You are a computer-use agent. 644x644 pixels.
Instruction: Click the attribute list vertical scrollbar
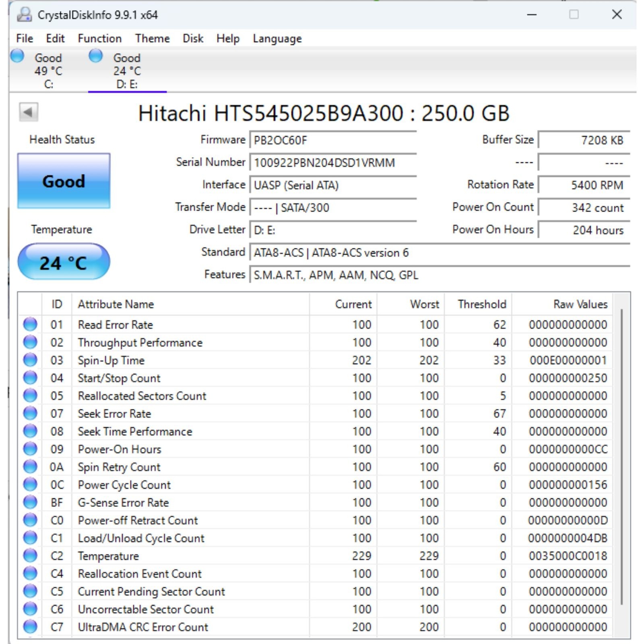[x=621, y=456]
